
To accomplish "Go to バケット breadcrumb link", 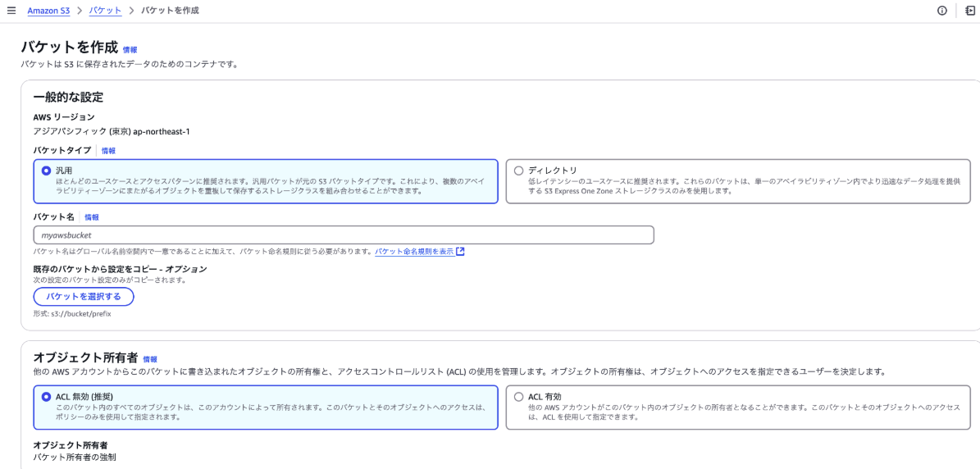I will [x=105, y=11].
